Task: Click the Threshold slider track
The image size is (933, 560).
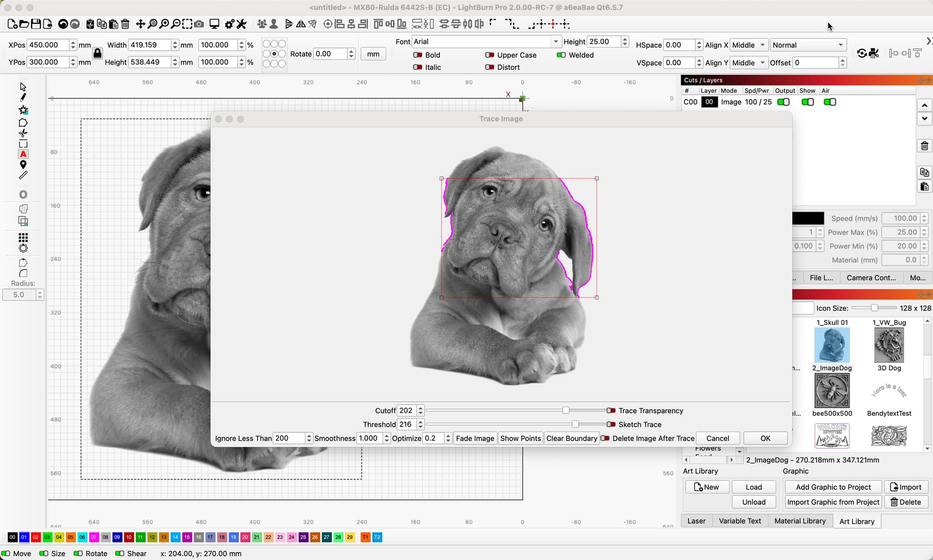Action: tap(516, 424)
